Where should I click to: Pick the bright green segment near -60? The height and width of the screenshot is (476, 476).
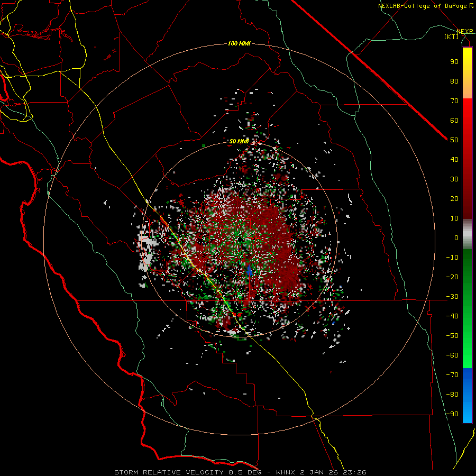[x=467, y=358]
